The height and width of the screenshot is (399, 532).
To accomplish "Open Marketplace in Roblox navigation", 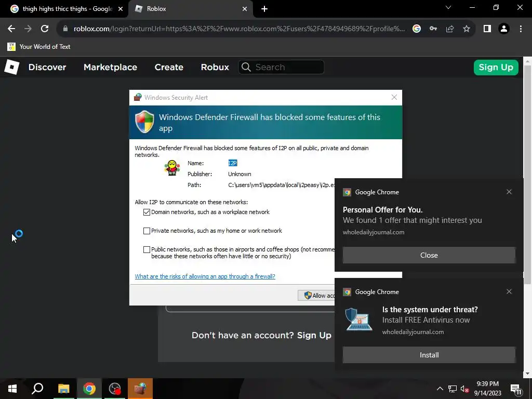I will tap(110, 67).
